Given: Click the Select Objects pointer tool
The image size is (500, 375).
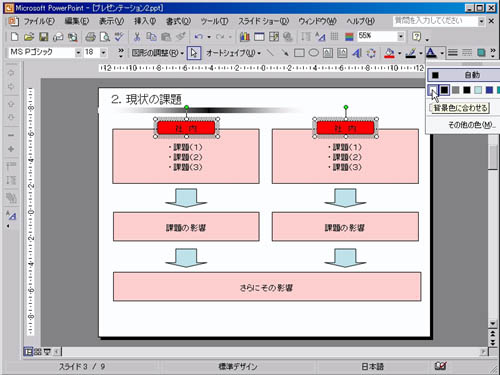Looking at the screenshot, I should click(194, 53).
